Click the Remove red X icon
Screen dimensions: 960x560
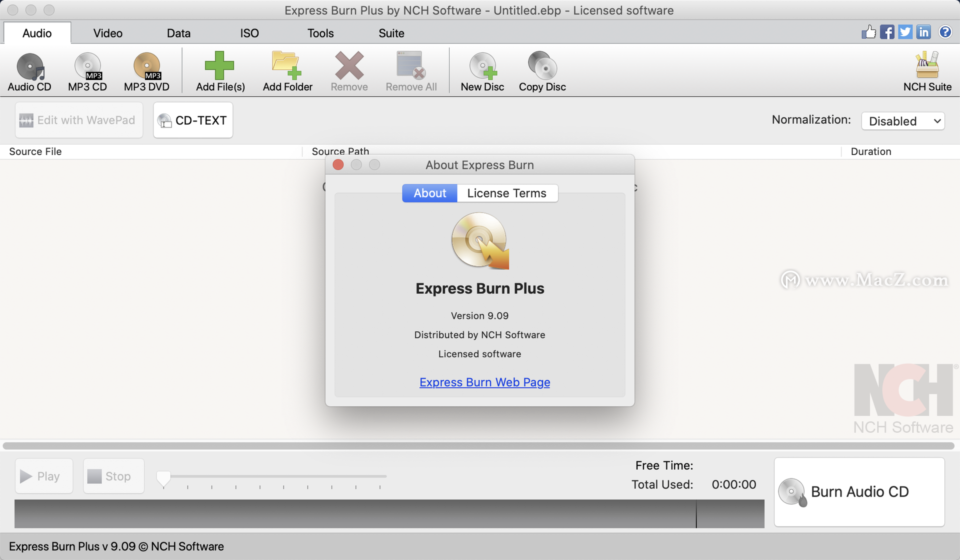click(x=349, y=71)
